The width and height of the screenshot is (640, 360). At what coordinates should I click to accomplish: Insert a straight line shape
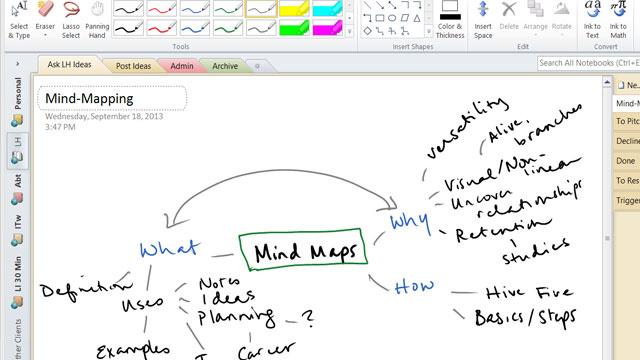point(367,5)
